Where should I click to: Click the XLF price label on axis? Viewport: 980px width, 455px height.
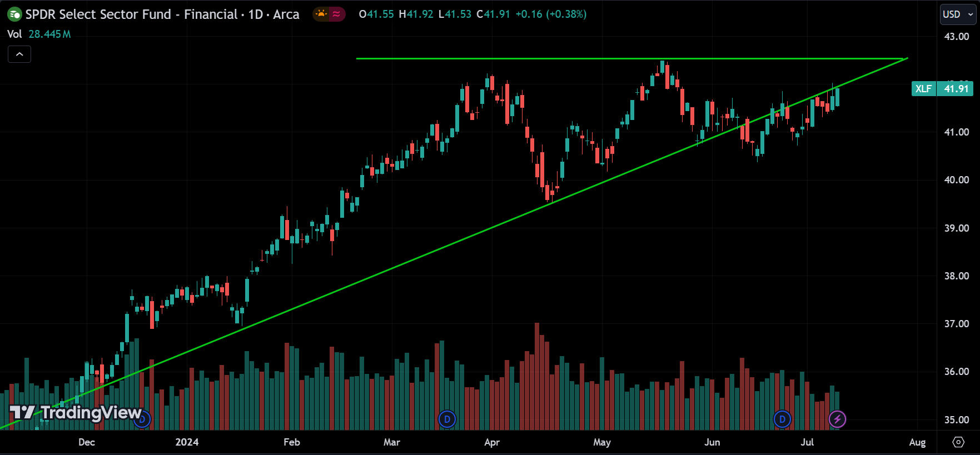coord(923,88)
